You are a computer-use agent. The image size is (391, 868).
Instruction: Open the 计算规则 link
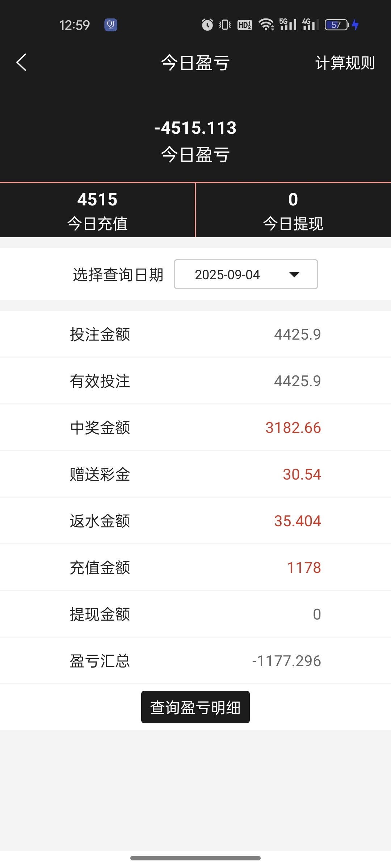(x=345, y=63)
